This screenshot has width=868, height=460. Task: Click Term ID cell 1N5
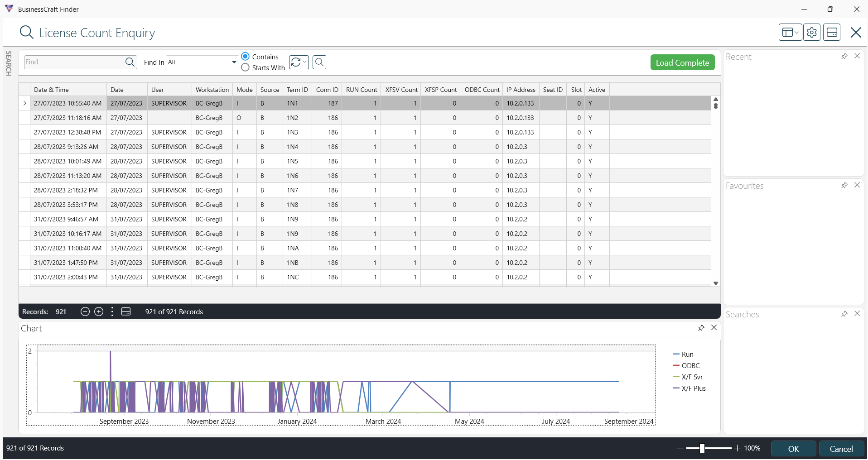pyautogui.click(x=297, y=161)
